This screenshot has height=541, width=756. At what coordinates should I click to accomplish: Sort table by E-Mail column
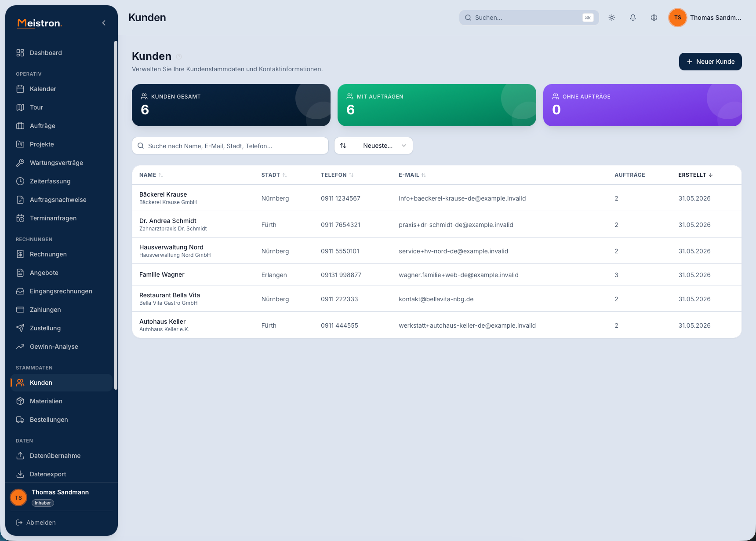[412, 175]
